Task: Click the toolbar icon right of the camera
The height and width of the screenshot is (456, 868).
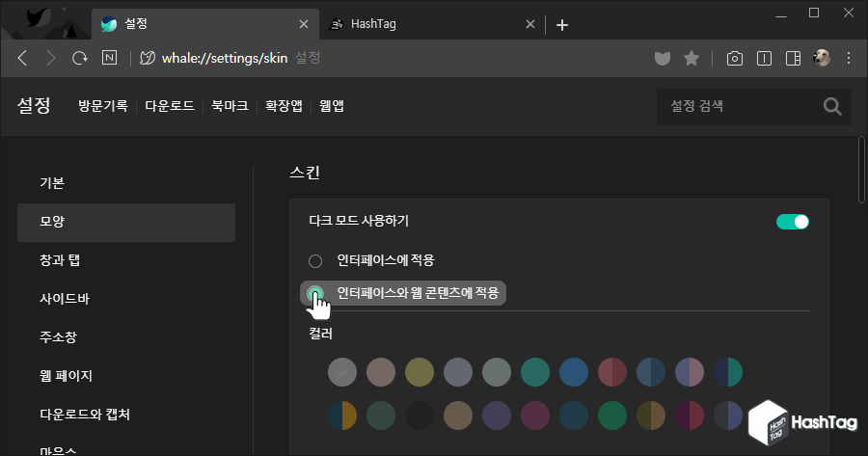Action: pos(764,58)
